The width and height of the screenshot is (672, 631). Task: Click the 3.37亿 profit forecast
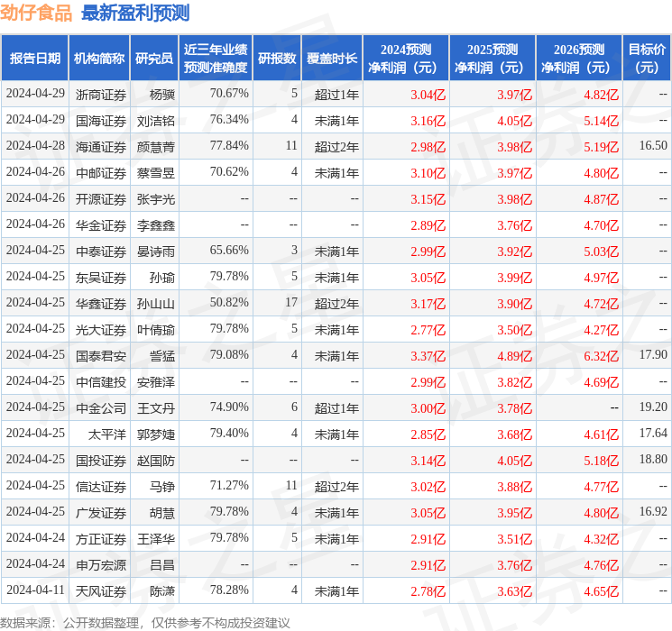click(x=428, y=355)
